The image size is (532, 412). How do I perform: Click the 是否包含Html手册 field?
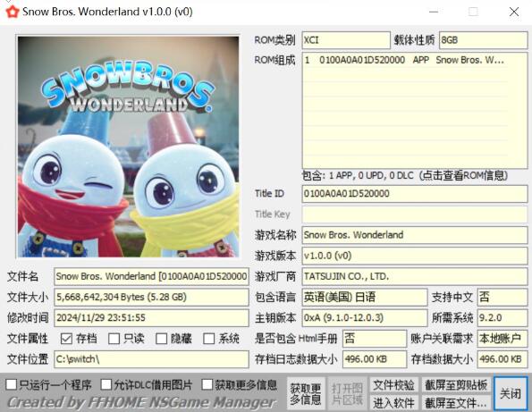(375, 339)
